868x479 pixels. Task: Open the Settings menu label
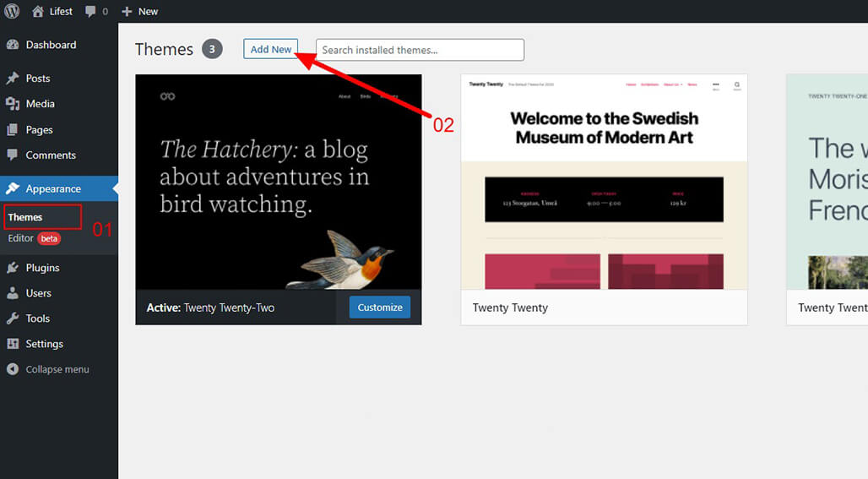point(44,344)
